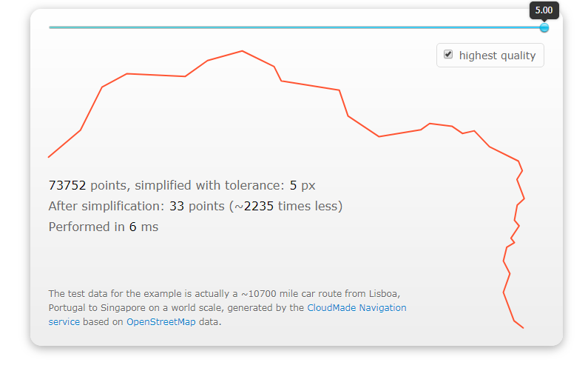Image resolution: width=588 pixels, height=374 pixels.
Task: Click the 'highest quality' label text
Action: (x=497, y=56)
